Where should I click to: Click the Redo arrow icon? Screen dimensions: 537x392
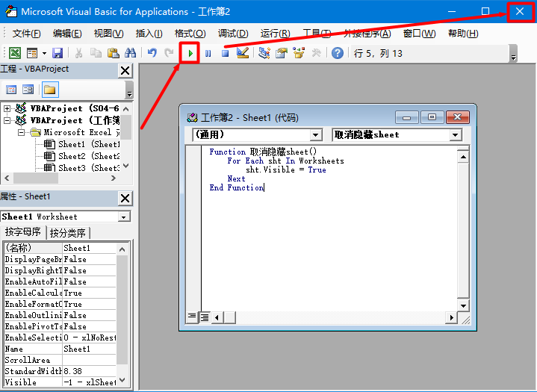169,53
